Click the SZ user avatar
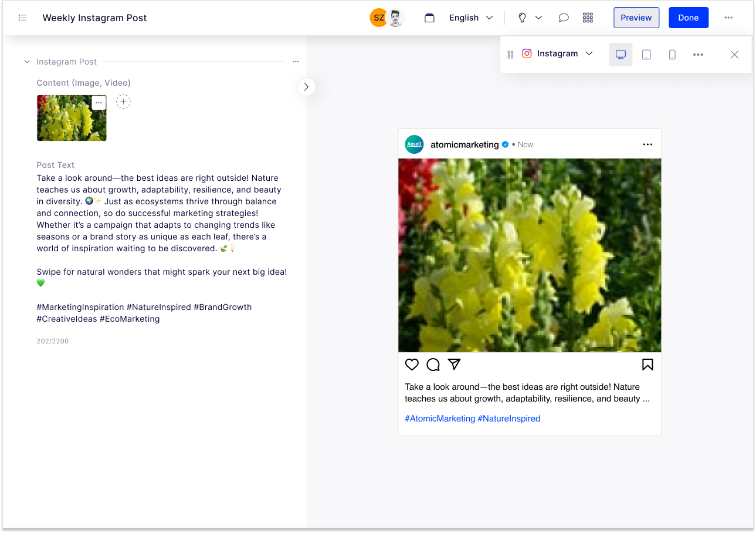Screen dimensions: 756x533 click(x=379, y=18)
